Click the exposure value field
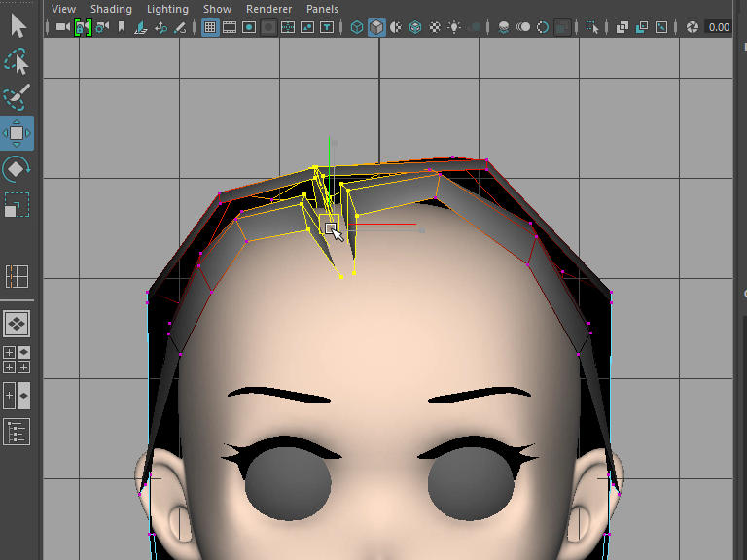 click(719, 27)
